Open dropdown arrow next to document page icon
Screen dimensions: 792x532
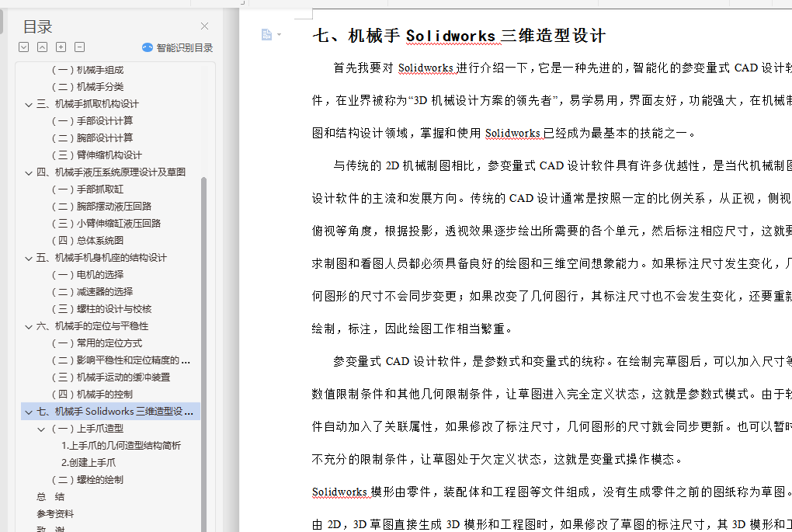click(280, 34)
